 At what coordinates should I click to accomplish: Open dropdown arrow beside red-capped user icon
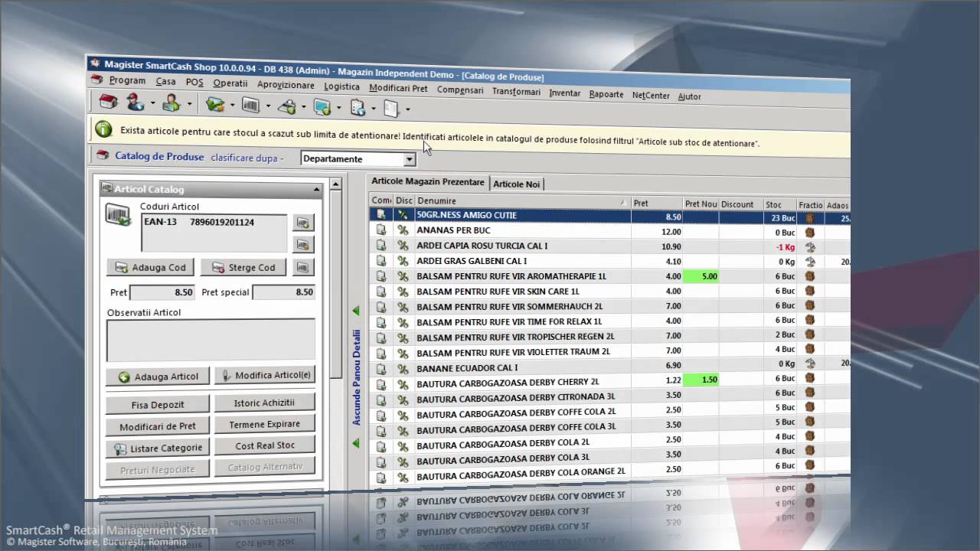(x=152, y=103)
